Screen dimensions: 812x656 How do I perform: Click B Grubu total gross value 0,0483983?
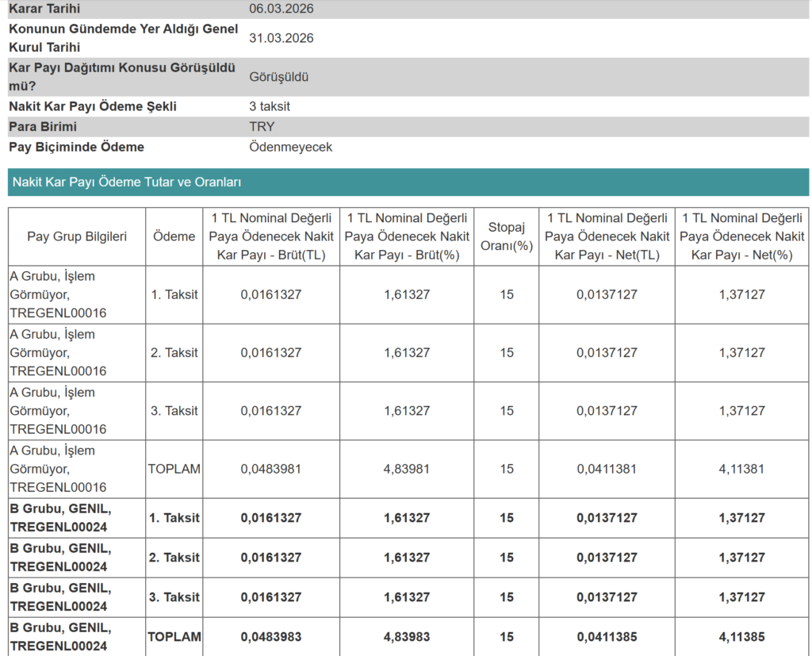pos(271,637)
